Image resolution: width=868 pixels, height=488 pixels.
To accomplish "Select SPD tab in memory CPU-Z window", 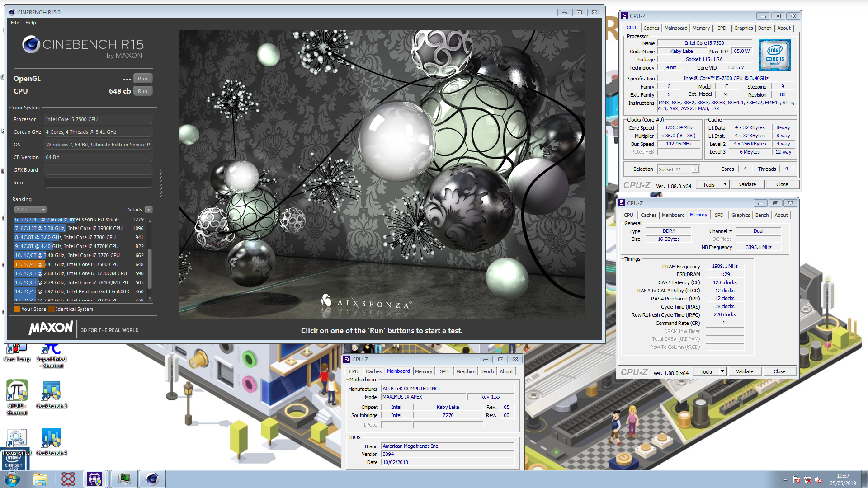I will (719, 215).
